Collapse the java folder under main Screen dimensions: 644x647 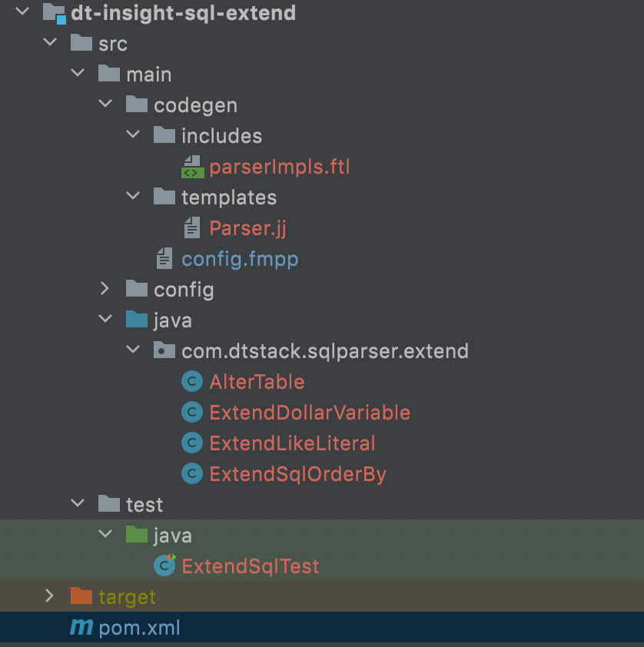point(105,319)
